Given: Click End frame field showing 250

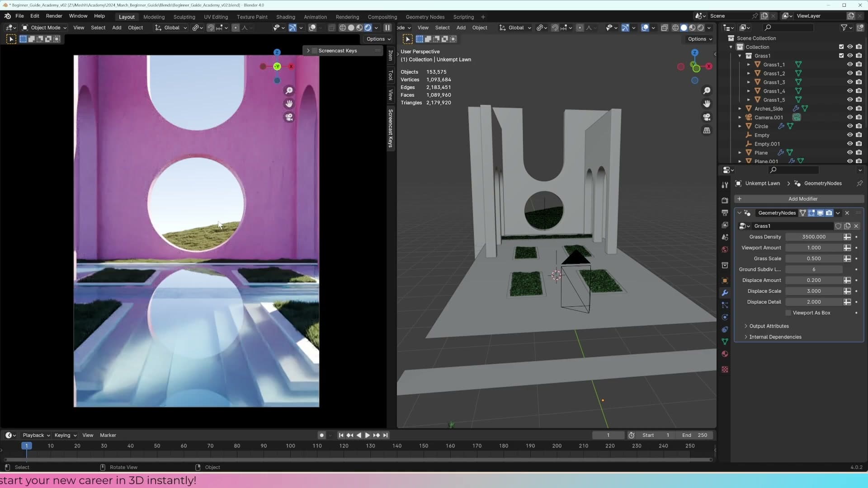Looking at the screenshot, I should pos(695,435).
